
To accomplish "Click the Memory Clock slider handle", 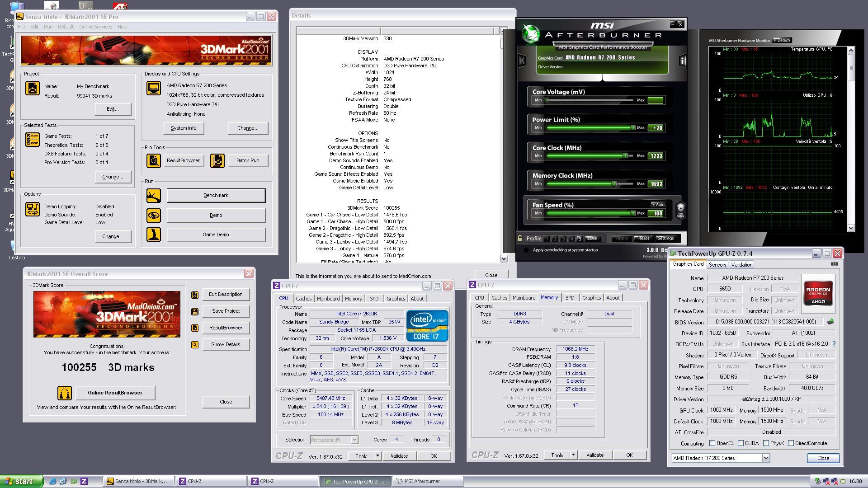I will pos(614,184).
